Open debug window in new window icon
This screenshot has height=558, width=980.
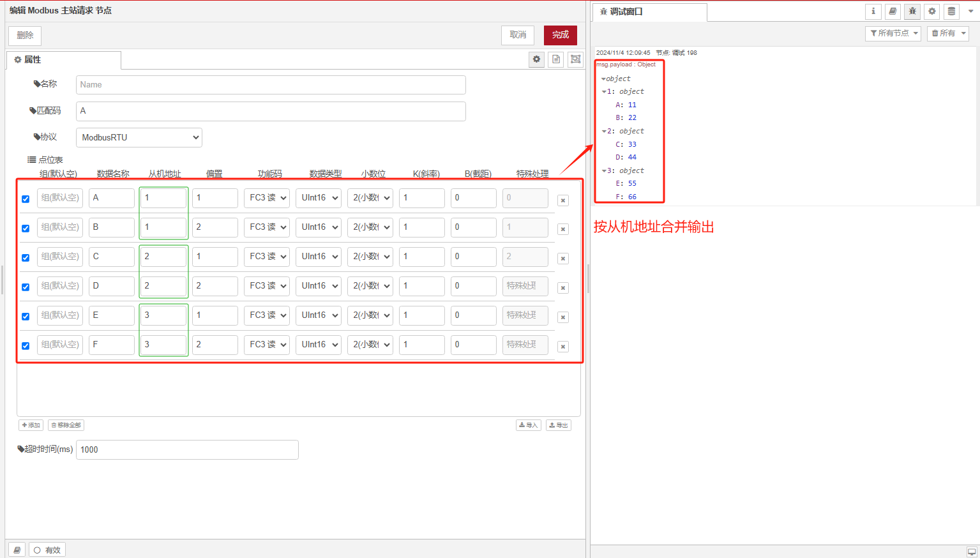click(972, 552)
